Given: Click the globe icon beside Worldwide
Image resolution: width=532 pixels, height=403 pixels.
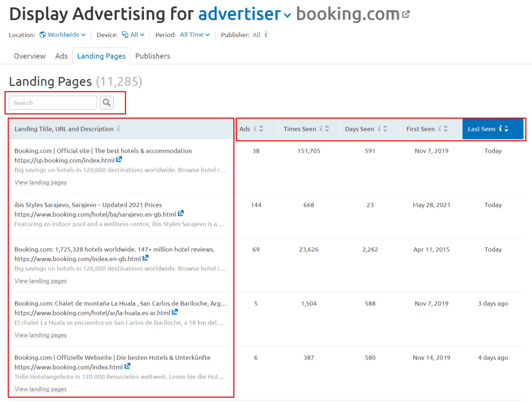Looking at the screenshot, I should coord(43,35).
